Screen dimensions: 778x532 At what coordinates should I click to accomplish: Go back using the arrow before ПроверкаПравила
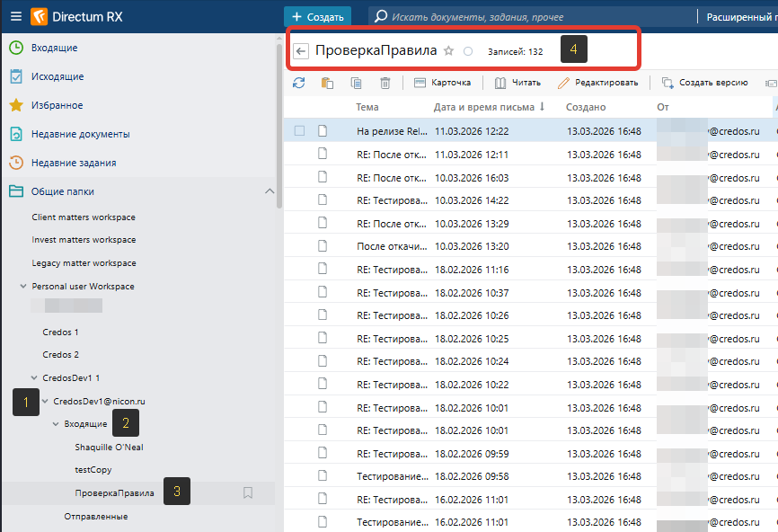tap(301, 51)
